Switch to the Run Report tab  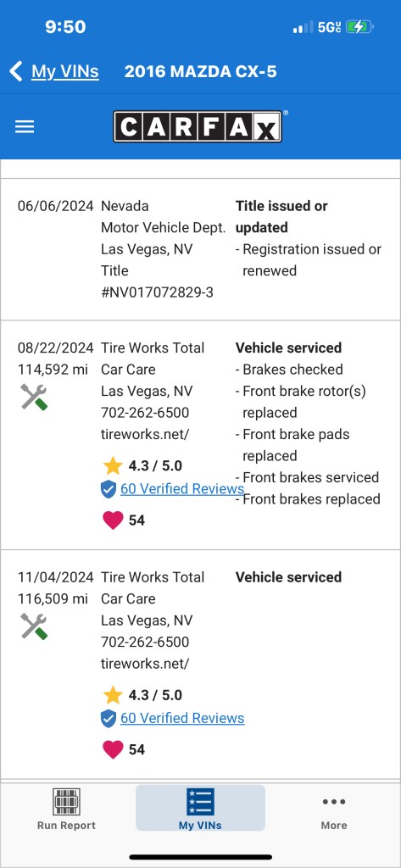pos(66,809)
